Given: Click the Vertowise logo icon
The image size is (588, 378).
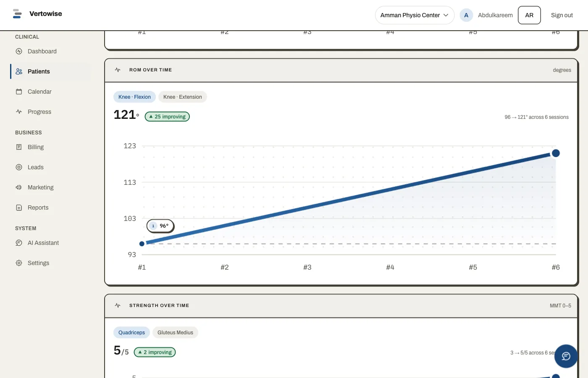Looking at the screenshot, I should point(17,14).
